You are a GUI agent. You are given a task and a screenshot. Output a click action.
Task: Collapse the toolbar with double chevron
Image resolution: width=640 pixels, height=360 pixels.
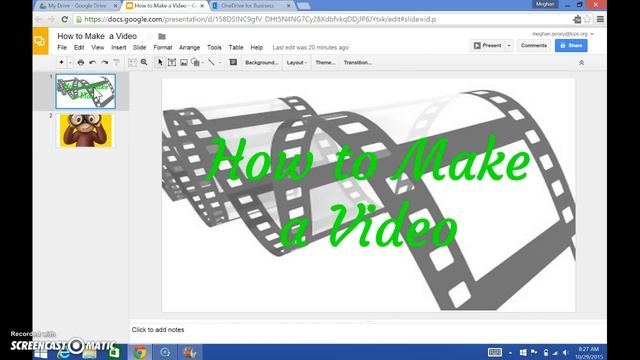coord(581,63)
